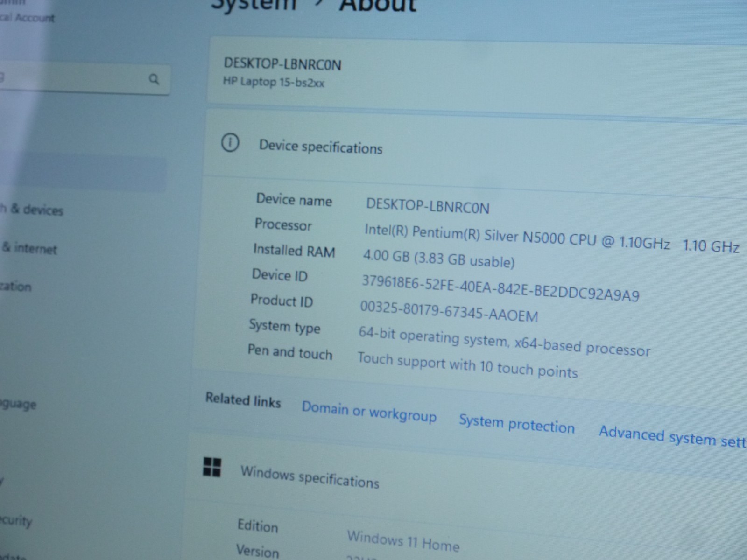This screenshot has height=560, width=747.
Task: Select the Device ID label
Action: click(280, 275)
